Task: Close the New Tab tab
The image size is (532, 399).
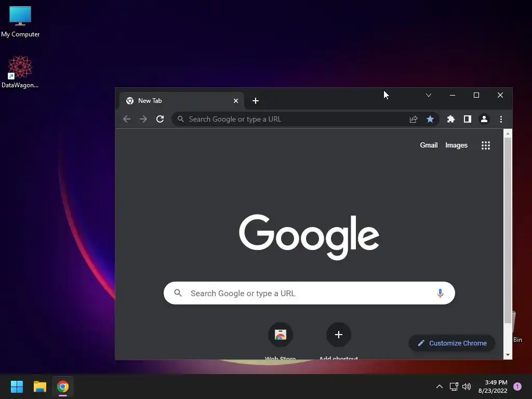Action: pyautogui.click(x=236, y=101)
